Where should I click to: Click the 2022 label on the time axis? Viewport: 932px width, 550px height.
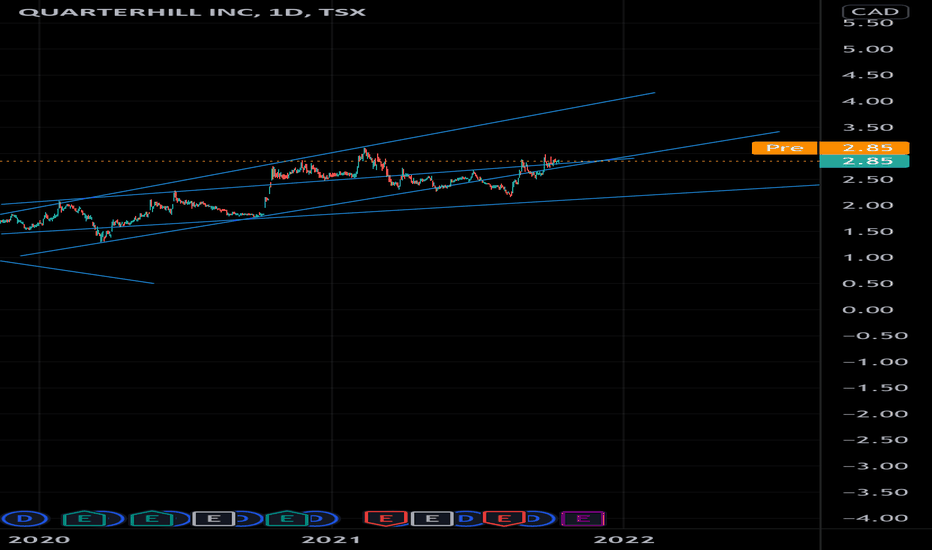624,540
